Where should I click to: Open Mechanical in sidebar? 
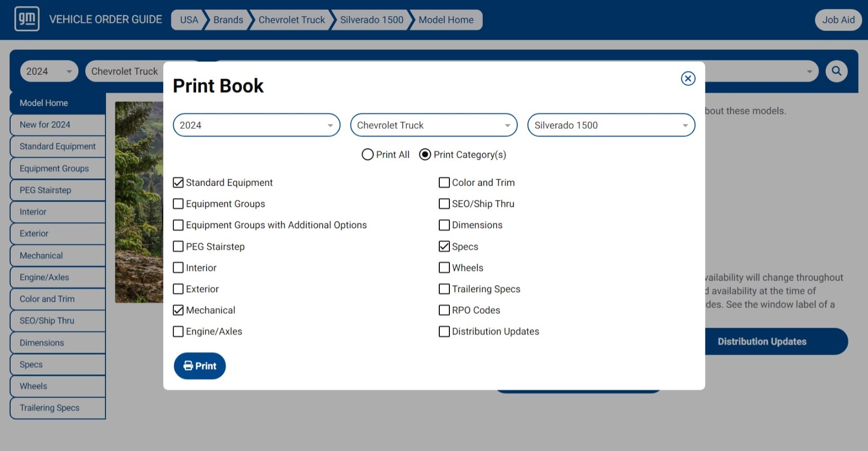[x=58, y=256]
